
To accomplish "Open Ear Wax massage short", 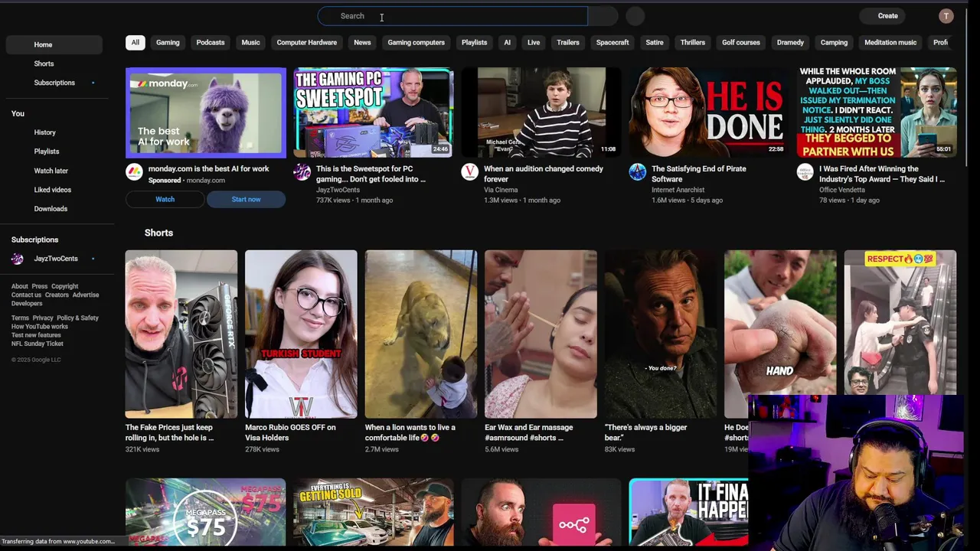I will pos(541,334).
